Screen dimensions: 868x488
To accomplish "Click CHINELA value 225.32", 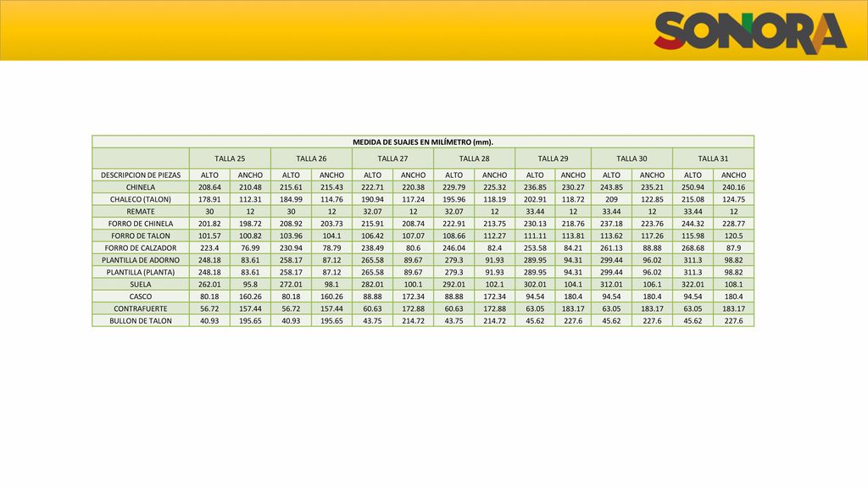I will tap(494, 187).
